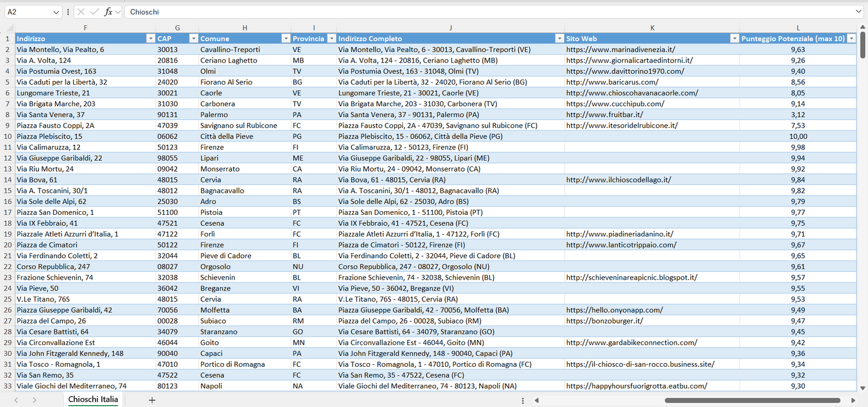
Task: Click the left scroll arrow icon
Action: [536, 400]
